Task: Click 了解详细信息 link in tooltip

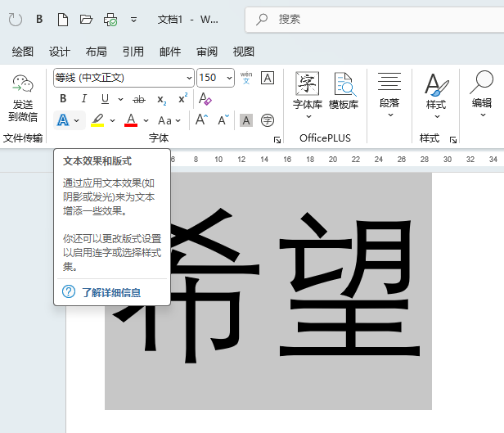Action: click(x=111, y=292)
